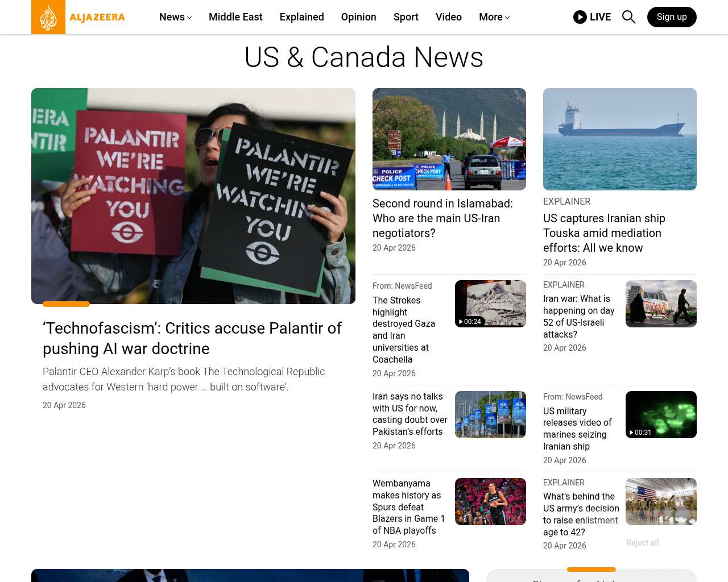Click the 'US & Canada News' page heading

click(364, 57)
